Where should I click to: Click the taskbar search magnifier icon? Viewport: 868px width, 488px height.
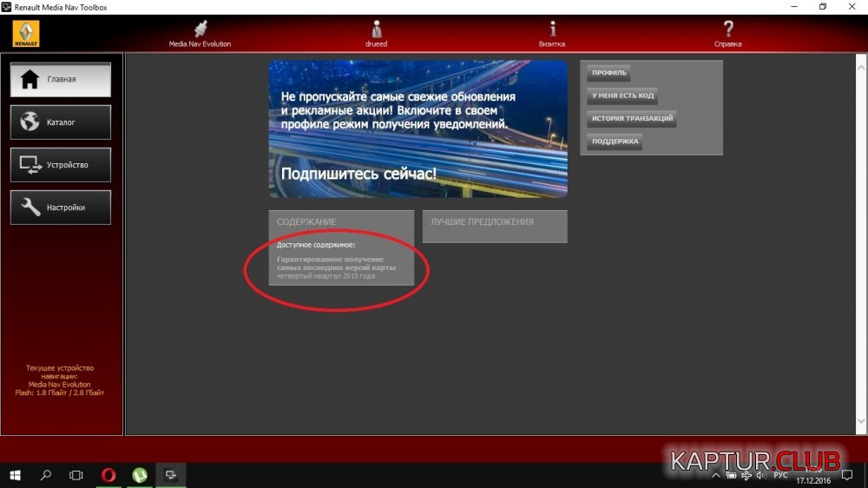click(x=46, y=475)
